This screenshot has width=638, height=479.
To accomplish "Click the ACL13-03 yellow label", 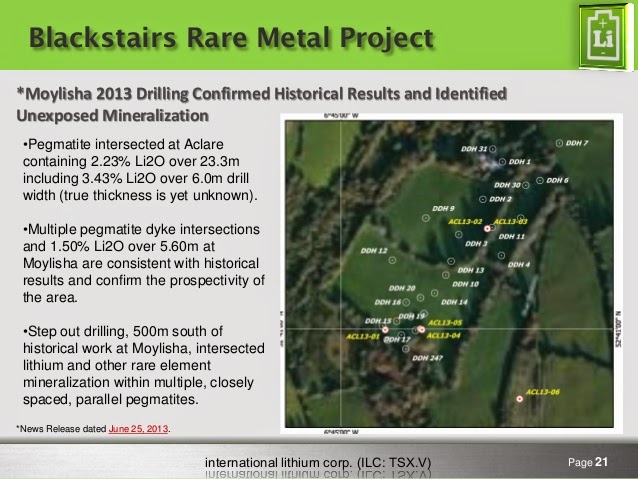I will tap(510, 221).
